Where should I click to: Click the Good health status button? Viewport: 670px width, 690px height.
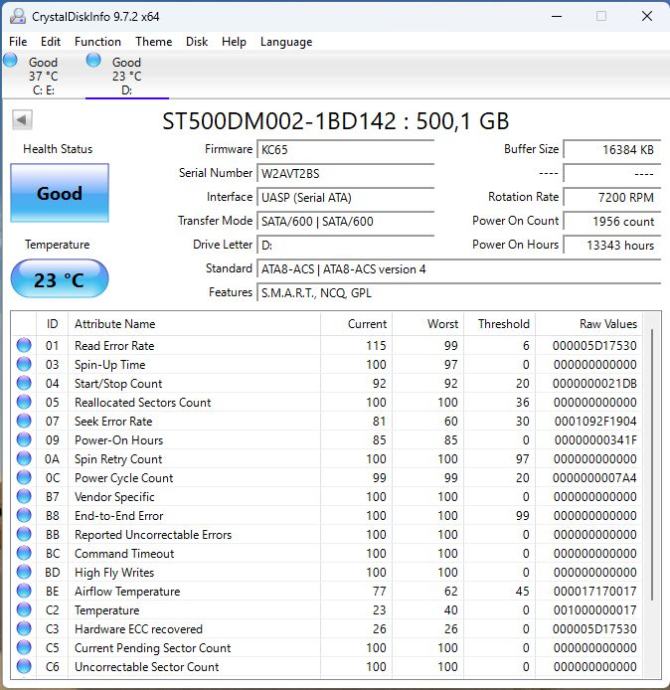click(59, 194)
